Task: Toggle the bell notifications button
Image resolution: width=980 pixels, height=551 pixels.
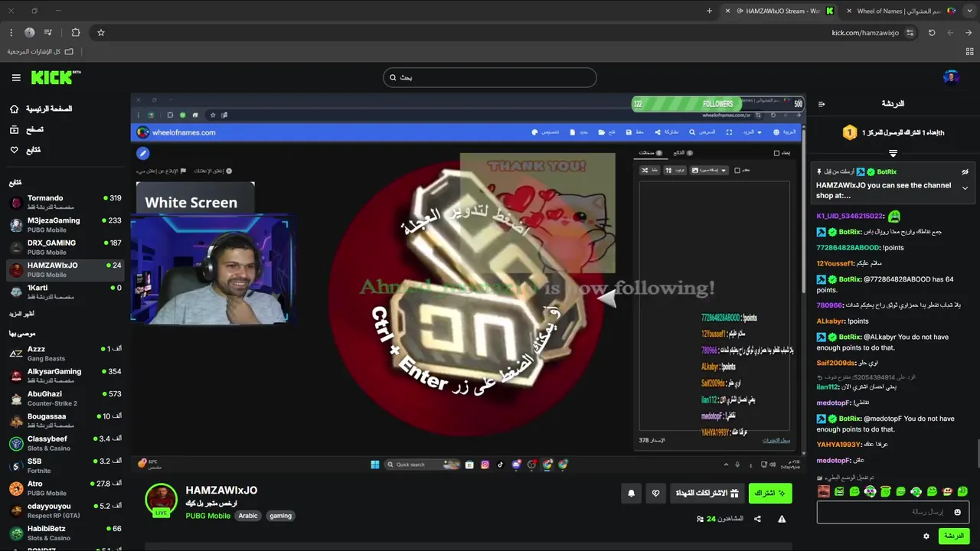Action: (631, 494)
